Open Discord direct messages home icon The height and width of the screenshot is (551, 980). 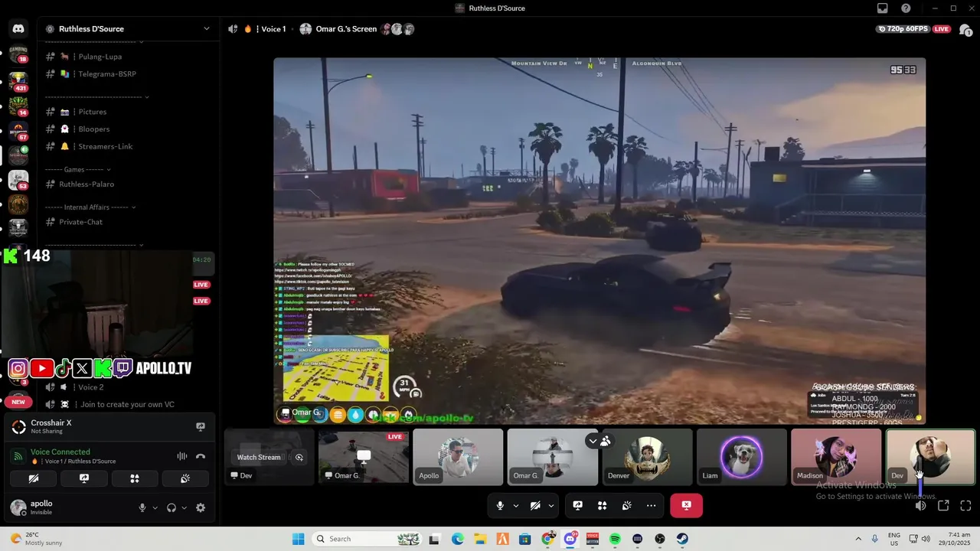[x=18, y=29]
